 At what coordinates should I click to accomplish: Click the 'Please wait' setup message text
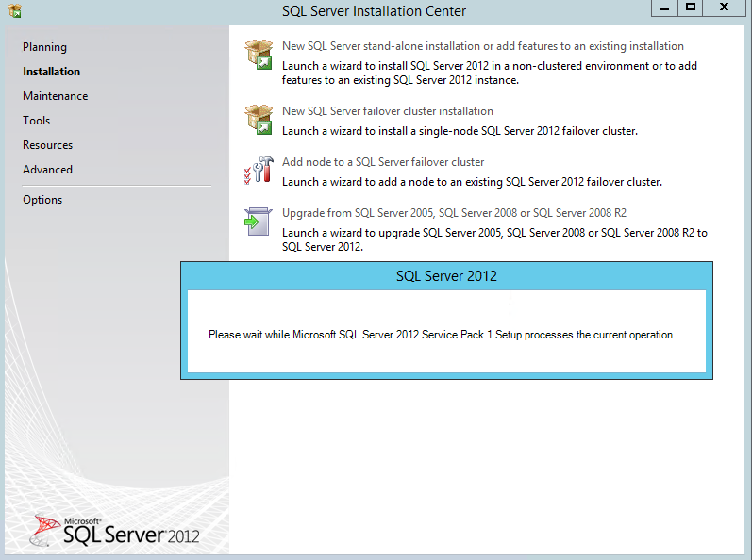[442, 335]
